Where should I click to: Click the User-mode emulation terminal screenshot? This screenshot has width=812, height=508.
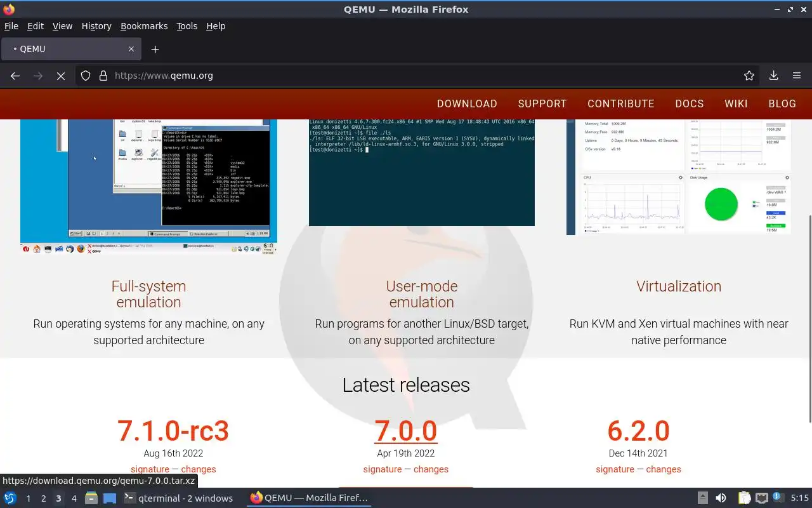(x=422, y=173)
